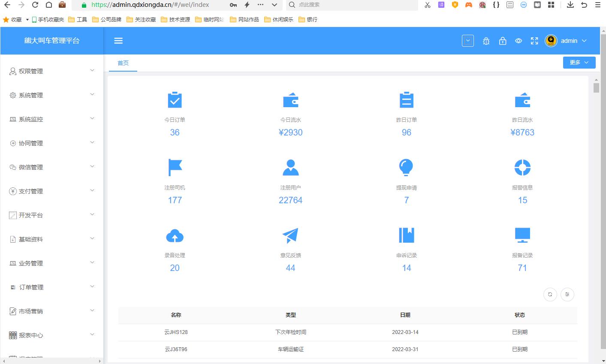Click the 报警信息 lifebuoy icon

[522, 167]
